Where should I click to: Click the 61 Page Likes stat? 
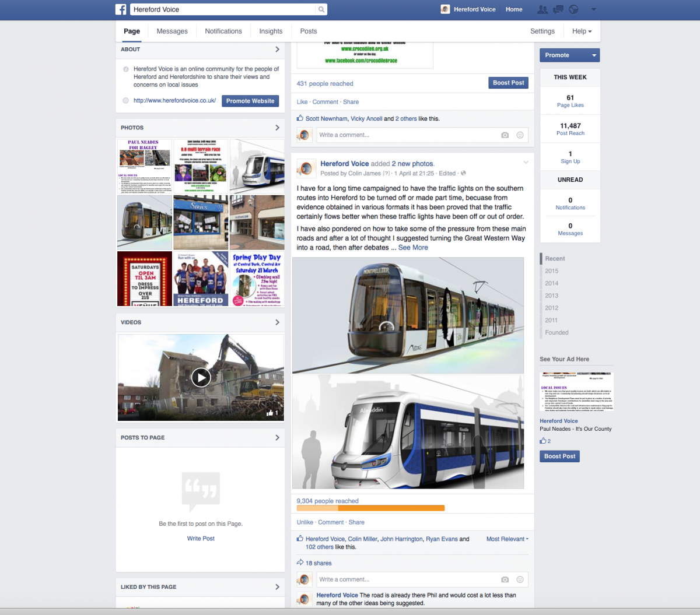pos(570,101)
